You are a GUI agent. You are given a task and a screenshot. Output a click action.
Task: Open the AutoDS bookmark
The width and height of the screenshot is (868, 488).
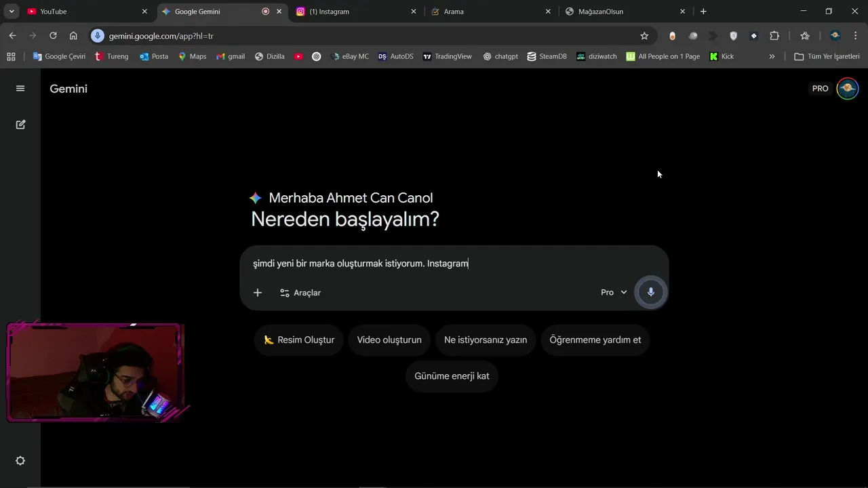coord(395,56)
